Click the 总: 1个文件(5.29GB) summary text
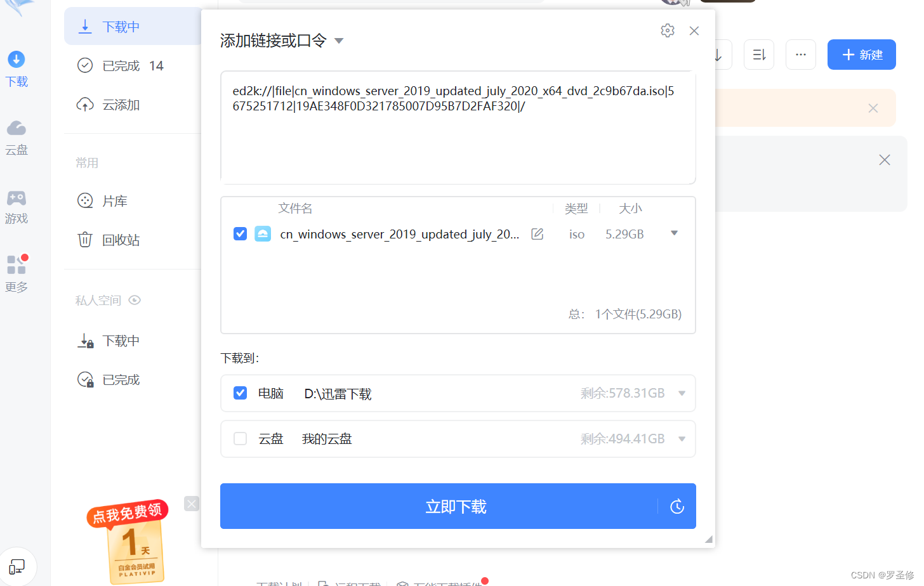924x586 pixels. [x=625, y=314]
